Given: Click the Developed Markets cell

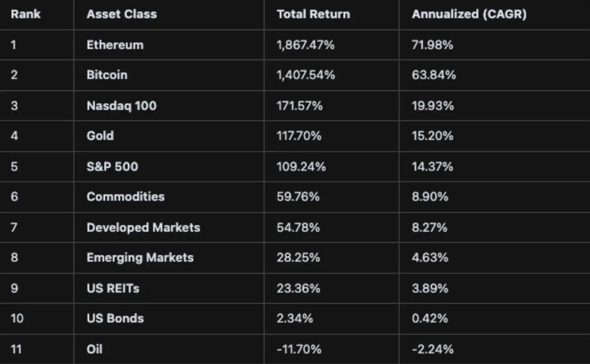Looking at the screenshot, I should click(143, 227).
